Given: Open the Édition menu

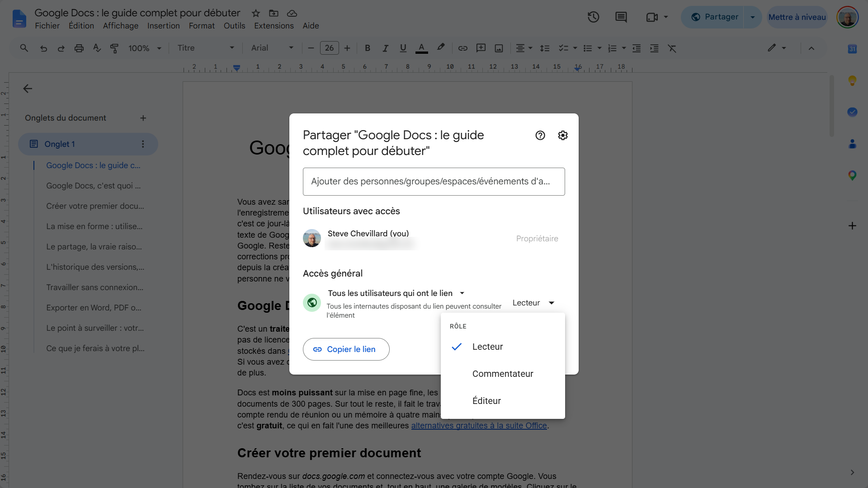Looking at the screenshot, I should point(81,26).
